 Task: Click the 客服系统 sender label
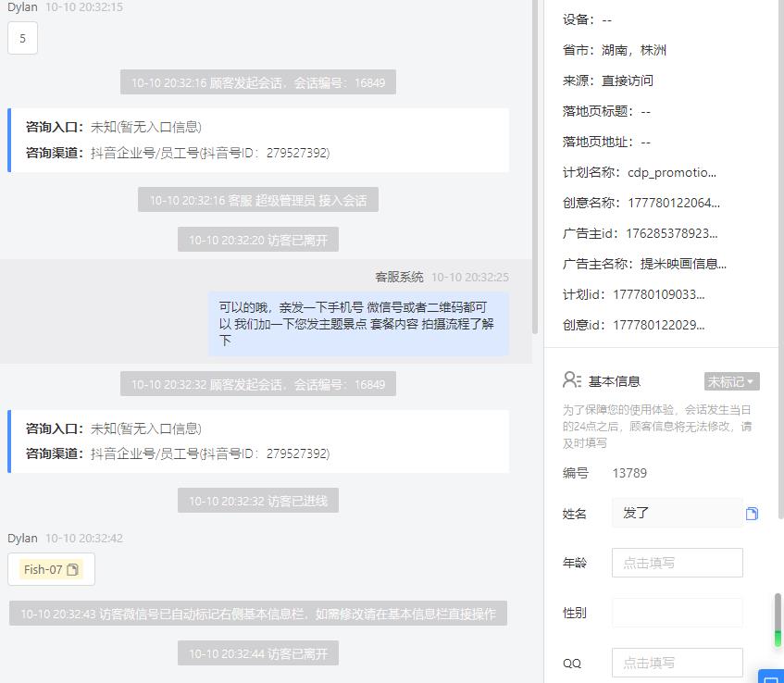[399, 277]
